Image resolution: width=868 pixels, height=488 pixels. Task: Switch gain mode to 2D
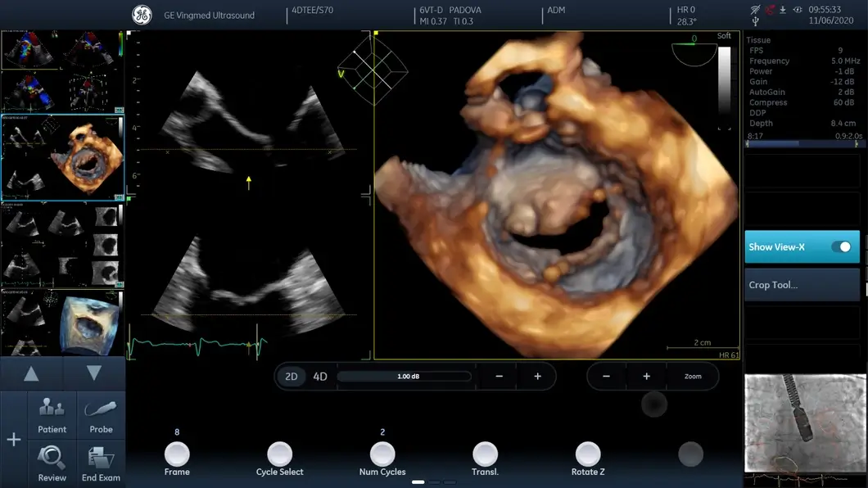tap(291, 377)
